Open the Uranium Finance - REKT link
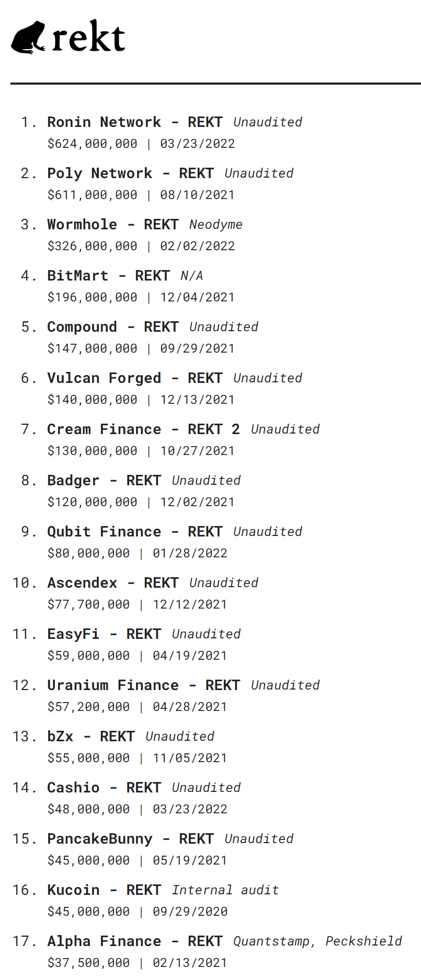The height and width of the screenshot is (980, 421). coord(144,685)
